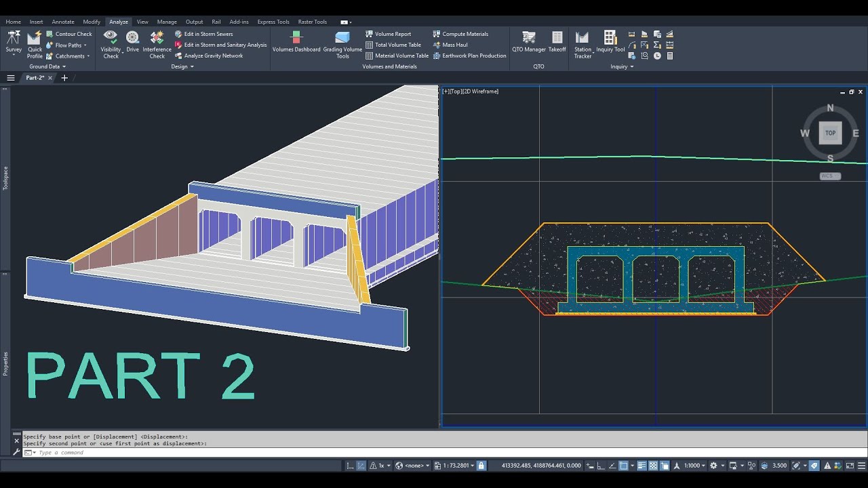Open the Volumes Dashboard

pyautogui.click(x=296, y=41)
